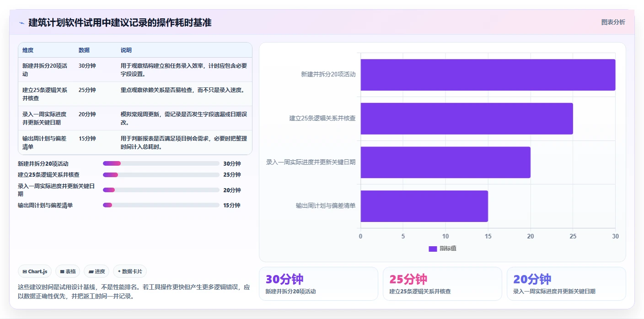Click the progress bar for 录入一周实际进度并更新关键日期
This screenshot has height=319, width=644.
[161, 190]
